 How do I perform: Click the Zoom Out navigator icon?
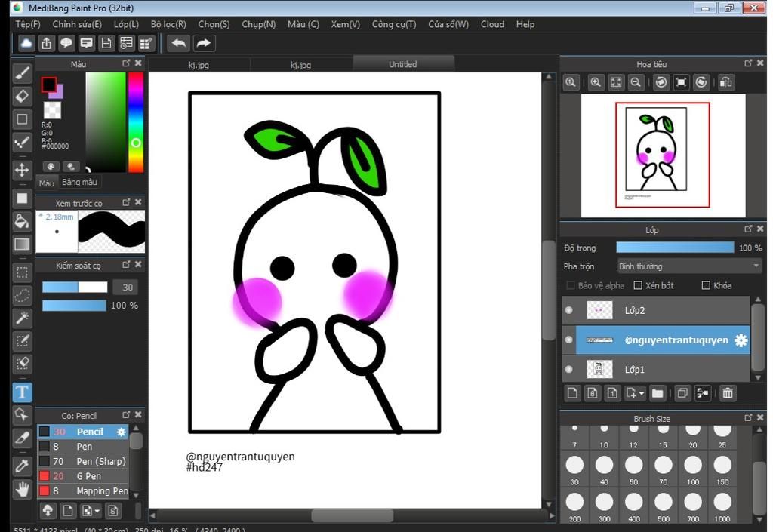point(636,83)
